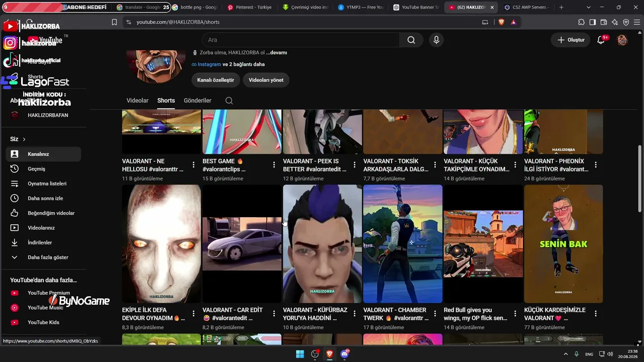The image size is (644, 362).
Task: Open YouTube Kids from the sidebar
Action: [x=43, y=322]
